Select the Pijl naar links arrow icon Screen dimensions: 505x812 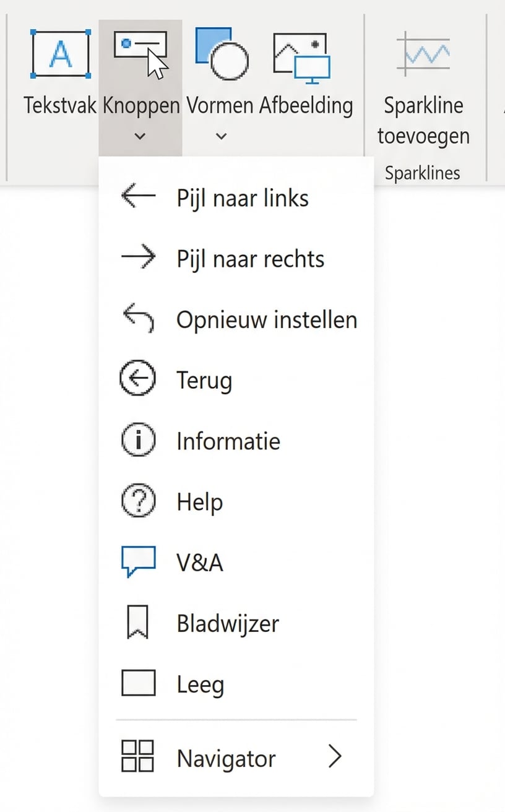[x=137, y=196]
